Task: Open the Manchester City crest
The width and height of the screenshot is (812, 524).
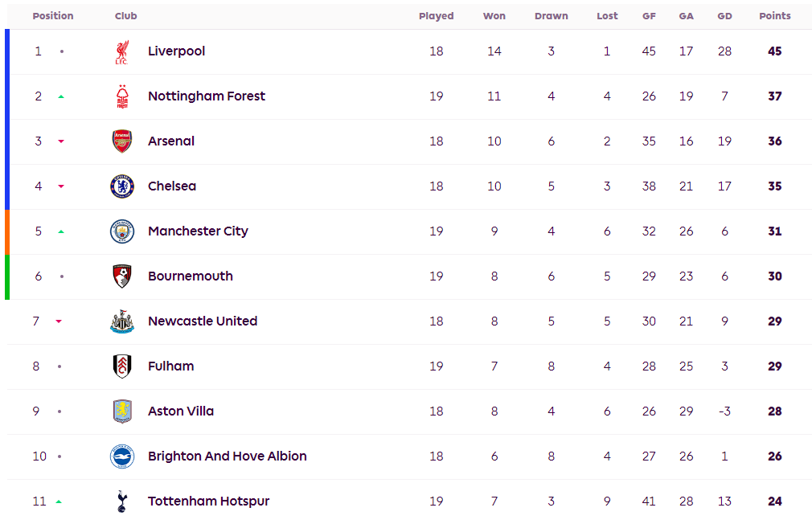Action: point(122,231)
